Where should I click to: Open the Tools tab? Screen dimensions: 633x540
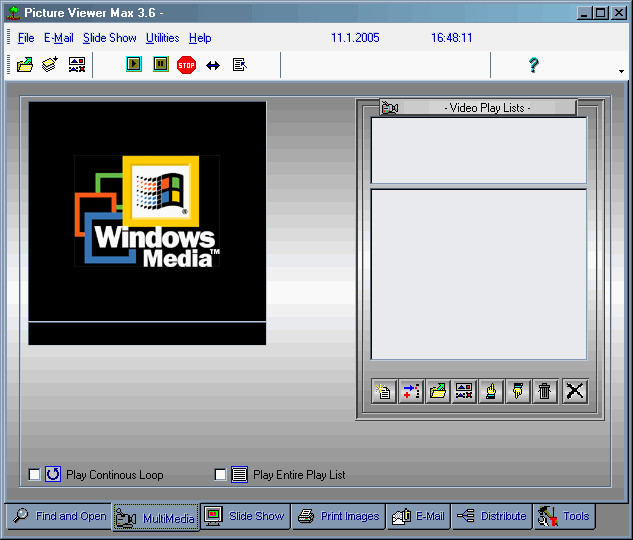(x=564, y=516)
